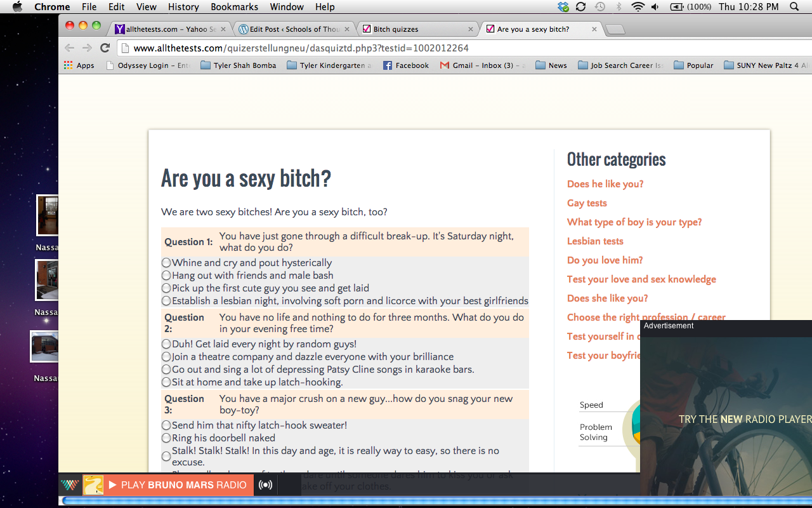Open Spotlight search magnifier

click(794, 7)
